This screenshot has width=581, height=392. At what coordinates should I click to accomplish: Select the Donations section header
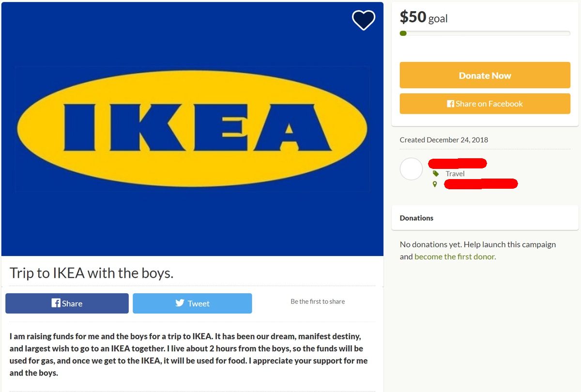tap(416, 218)
